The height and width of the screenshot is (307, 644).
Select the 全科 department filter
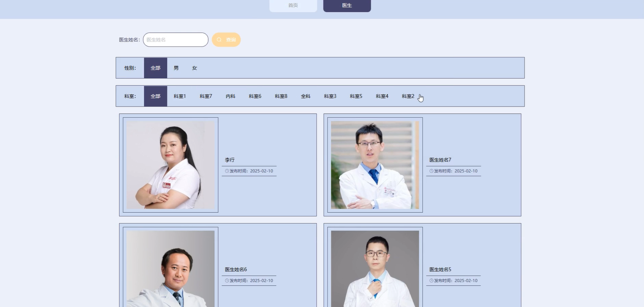(x=305, y=96)
